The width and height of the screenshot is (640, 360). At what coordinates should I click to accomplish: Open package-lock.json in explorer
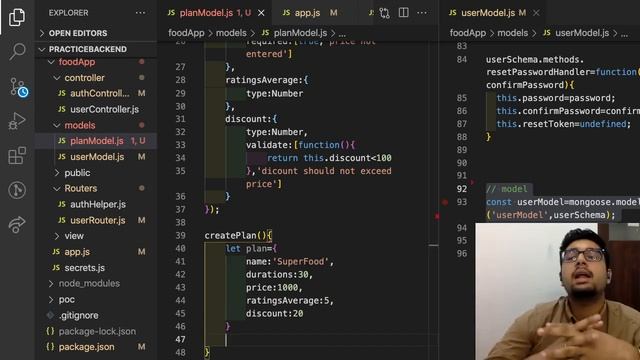tap(97, 331)
